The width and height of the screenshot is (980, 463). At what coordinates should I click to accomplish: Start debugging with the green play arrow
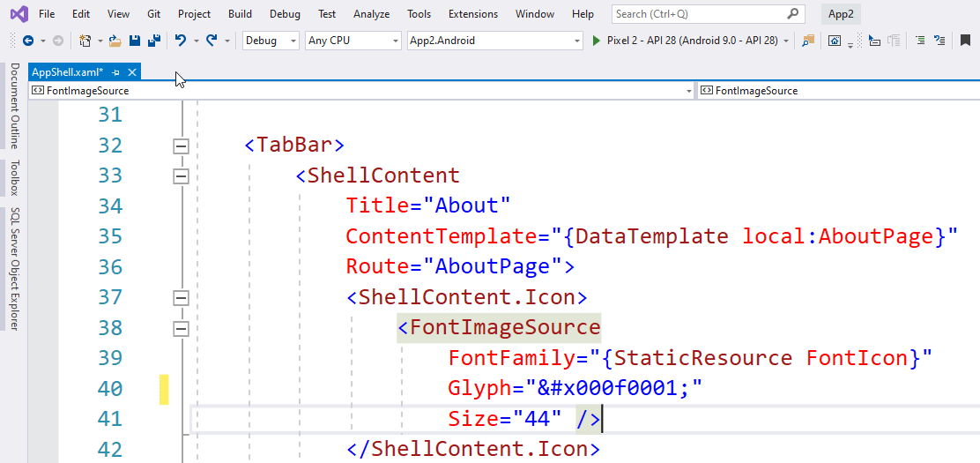596,41
